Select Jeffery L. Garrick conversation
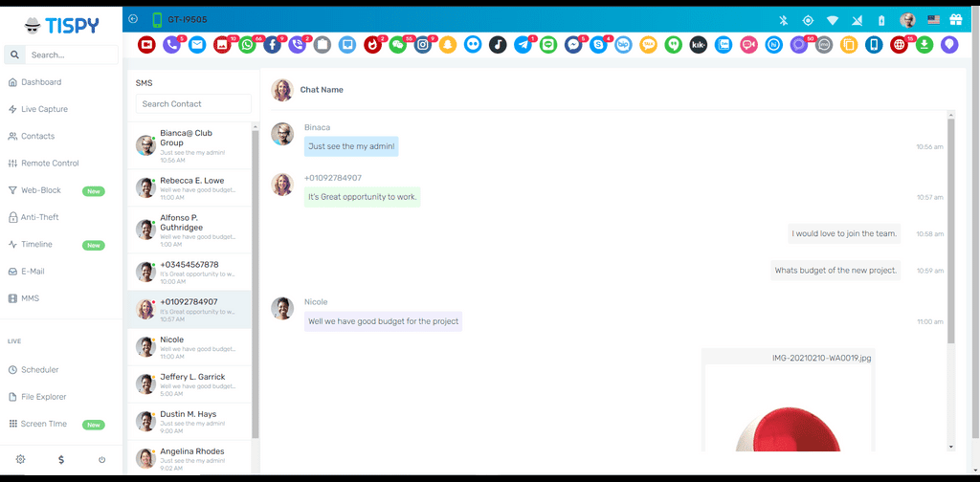The image size is (980, 482). point(189,384)
